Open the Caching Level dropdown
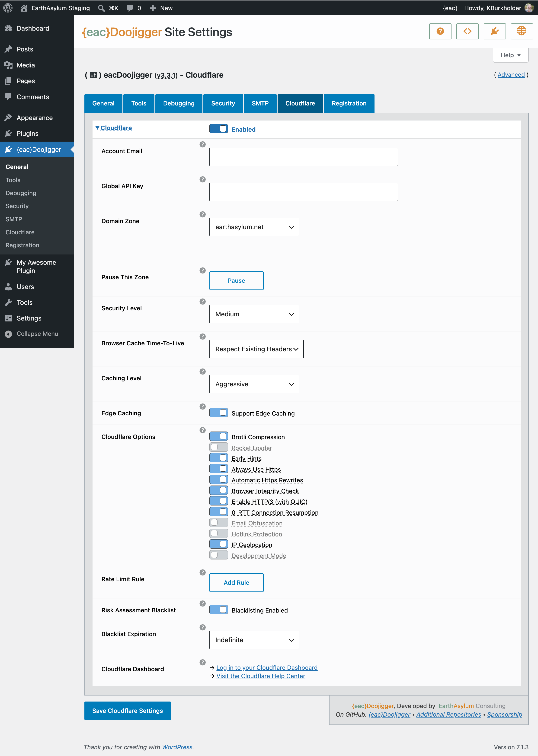 (254, 384)
